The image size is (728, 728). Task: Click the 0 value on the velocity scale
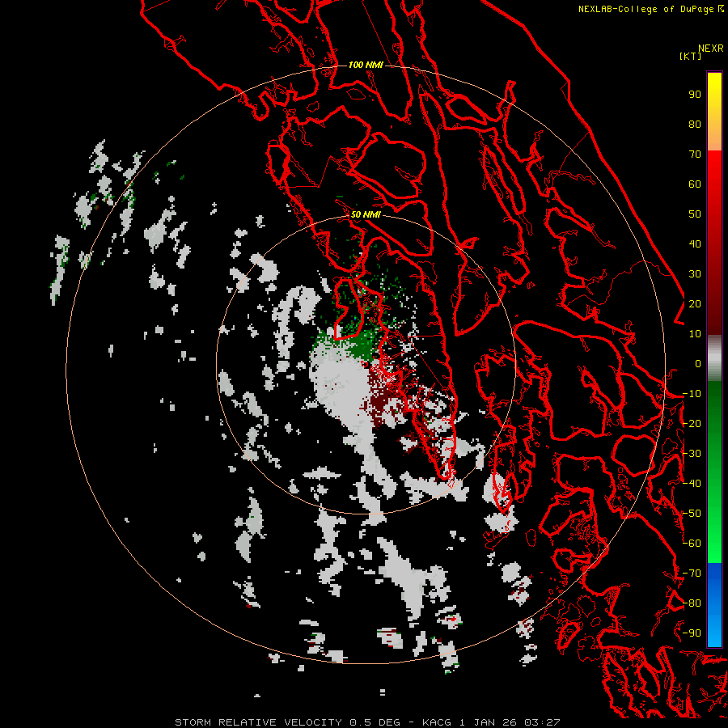[x=698, y=364]
